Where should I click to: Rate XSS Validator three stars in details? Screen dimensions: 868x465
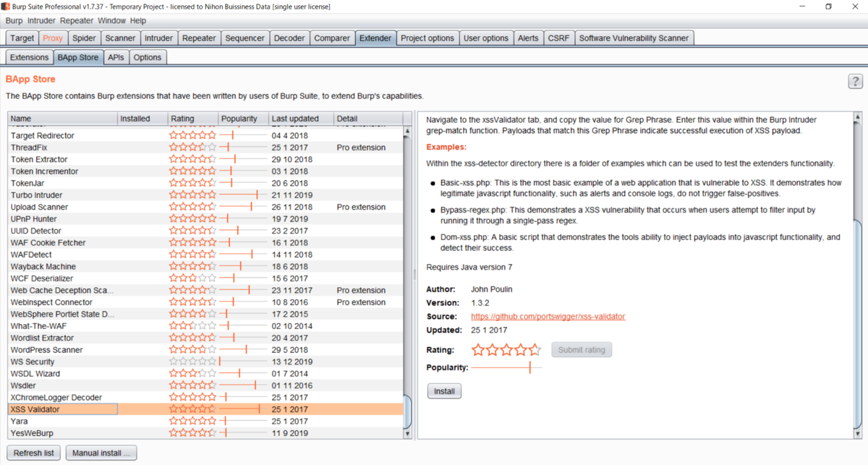click(506, 350)
